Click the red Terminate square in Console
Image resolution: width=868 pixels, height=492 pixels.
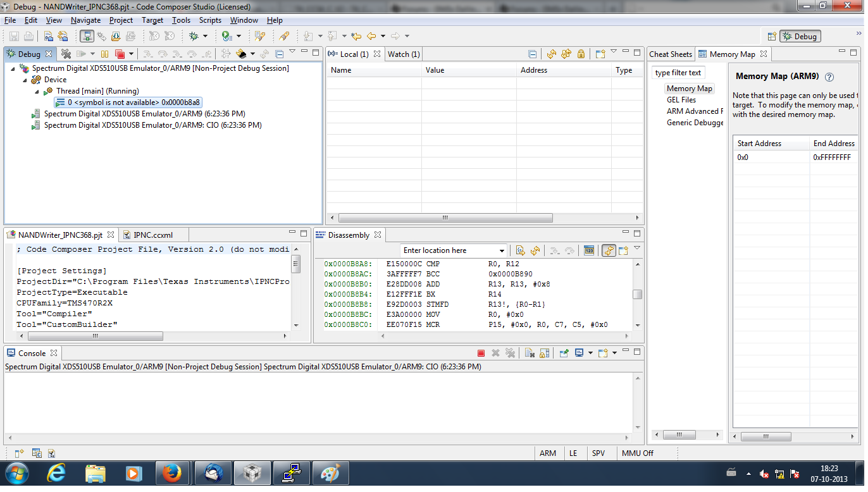point(481,354)
